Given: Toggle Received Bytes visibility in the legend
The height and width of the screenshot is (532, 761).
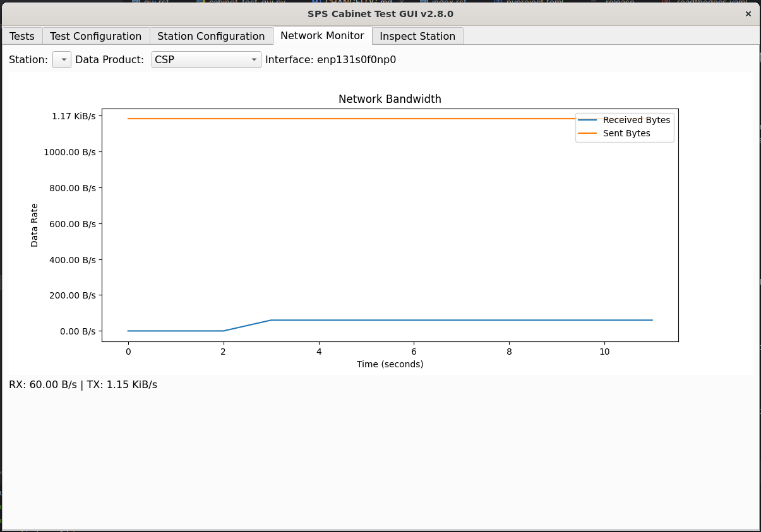Looking at the screenshot, I should 638,119.
